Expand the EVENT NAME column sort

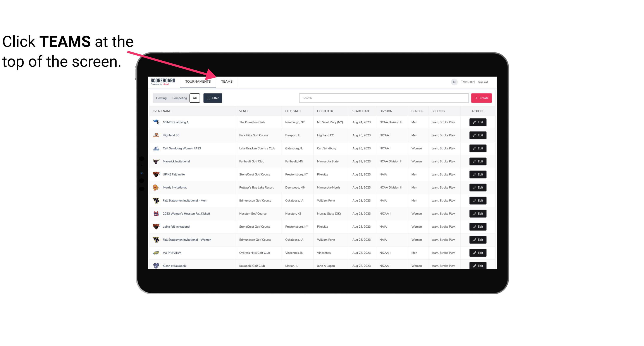point(163,111)
